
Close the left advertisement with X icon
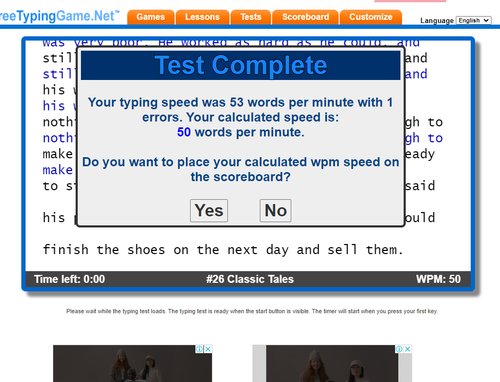pos(208,349)
